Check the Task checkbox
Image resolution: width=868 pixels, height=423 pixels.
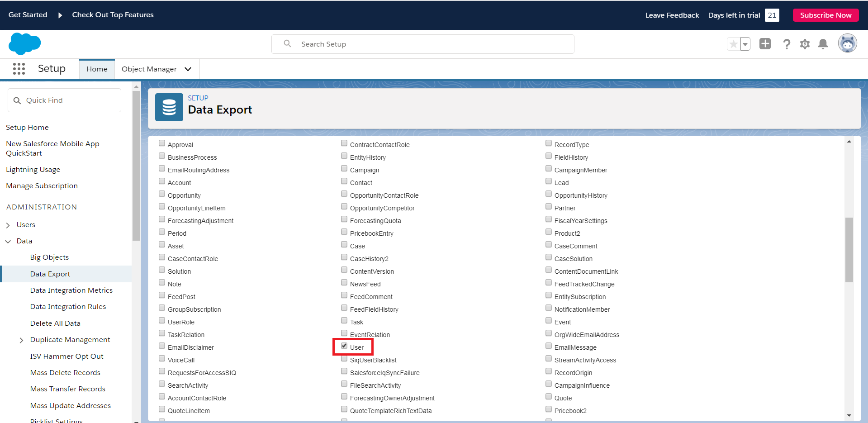click(344, 321)
